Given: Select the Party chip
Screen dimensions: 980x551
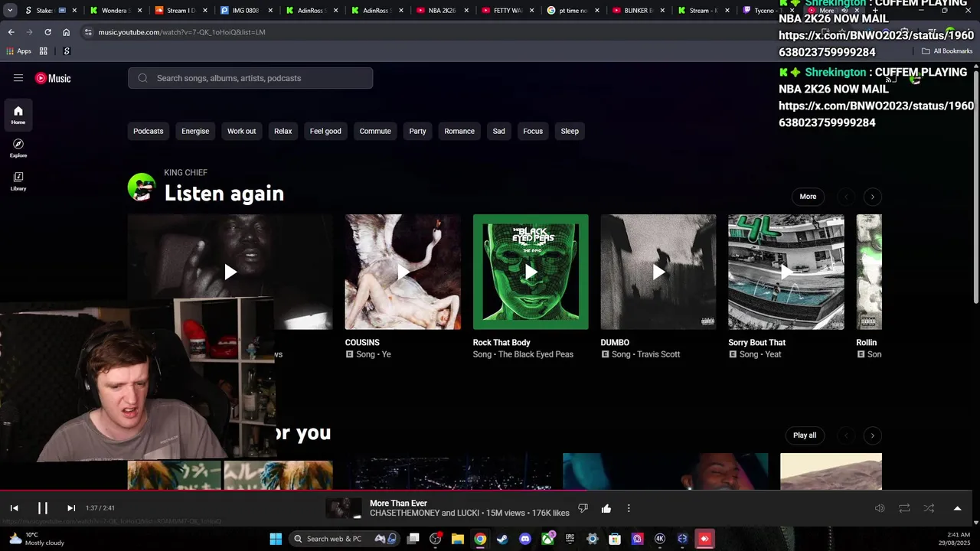Looking at the screenshot, I should click(417, 131).
